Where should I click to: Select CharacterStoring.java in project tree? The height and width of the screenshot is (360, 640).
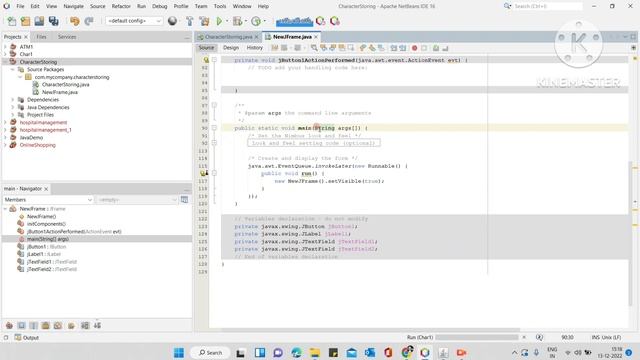(x=65, y=84)
